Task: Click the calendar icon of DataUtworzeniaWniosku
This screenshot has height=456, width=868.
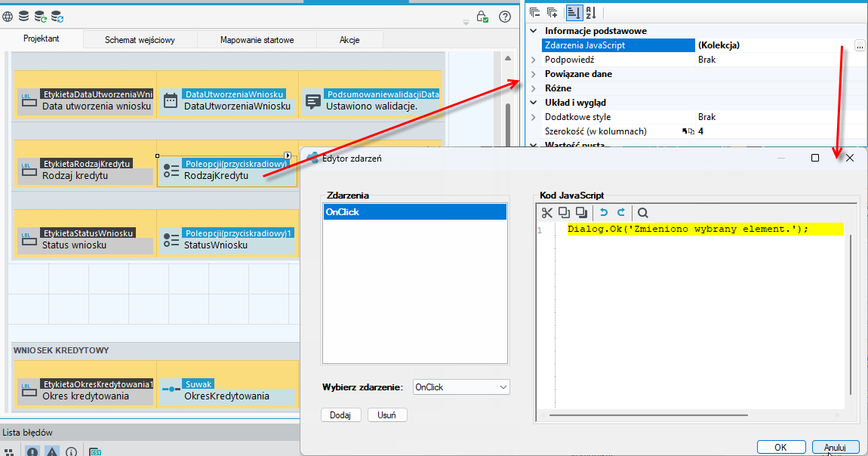Action: click(171, 100)
